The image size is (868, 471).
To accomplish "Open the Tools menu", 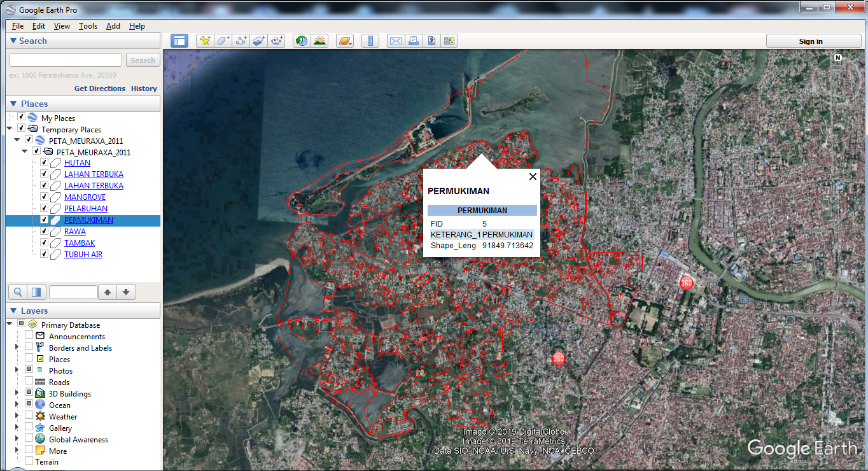I will 88,26.
